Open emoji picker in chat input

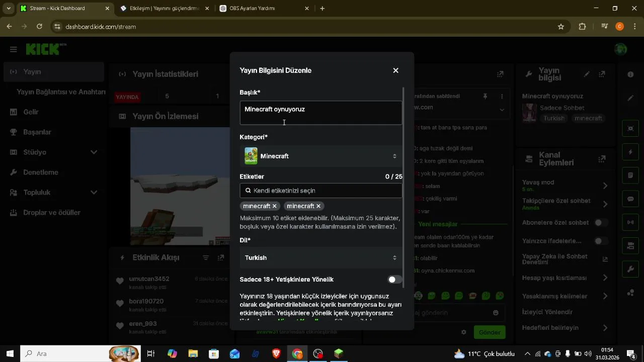(496, 313)
